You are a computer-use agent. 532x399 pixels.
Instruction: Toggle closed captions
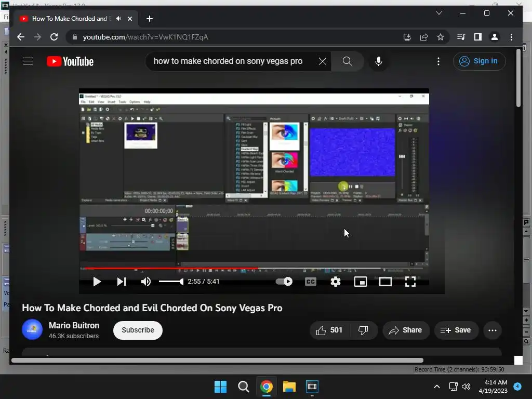click(311, 282)
